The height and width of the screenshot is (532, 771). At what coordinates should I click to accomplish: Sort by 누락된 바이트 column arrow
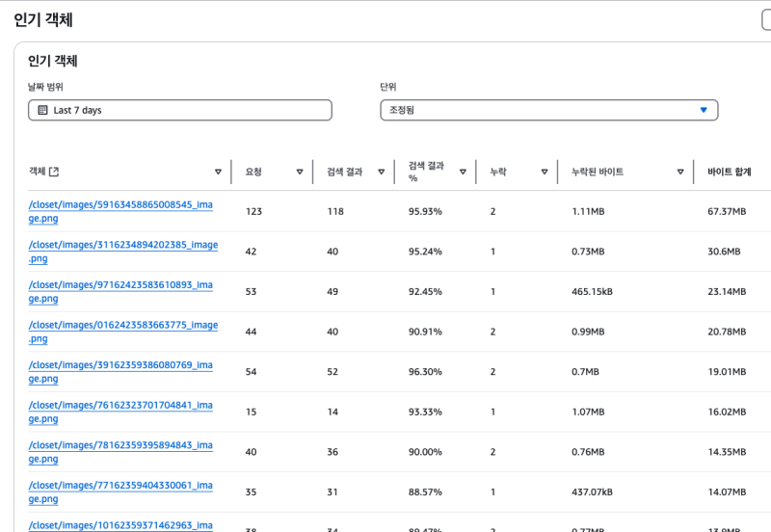680,173
